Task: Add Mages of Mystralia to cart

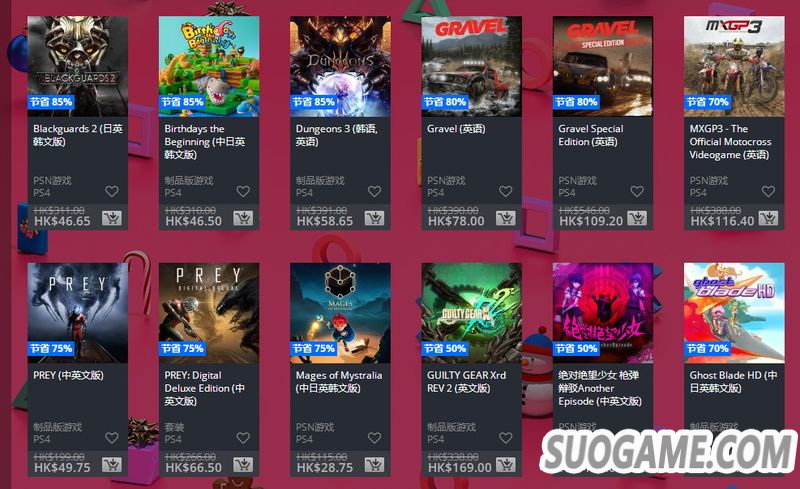Action: coord(374,465)
